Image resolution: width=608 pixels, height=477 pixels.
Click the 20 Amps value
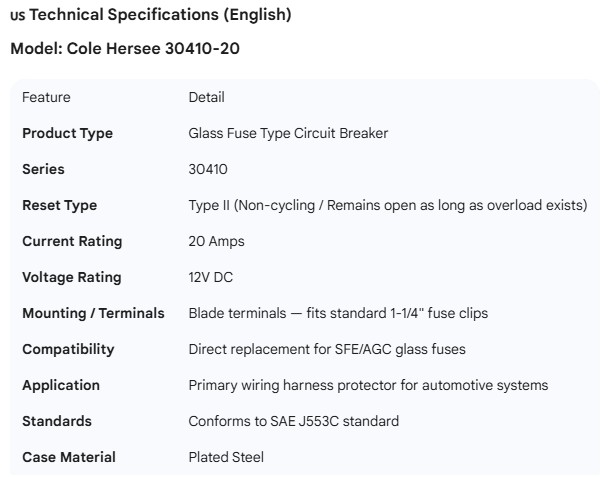tap(216, 241)
